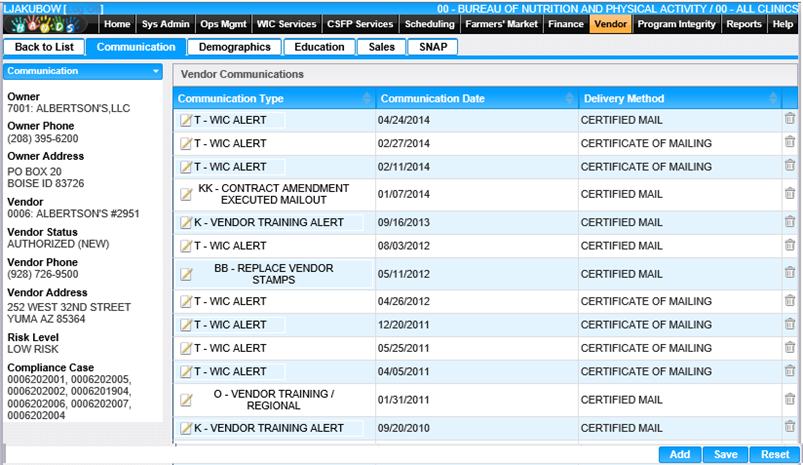Edit the 08/03/2012 WIC Alert row
Viewport: 803px width, 465px height.
click(186, 246)
